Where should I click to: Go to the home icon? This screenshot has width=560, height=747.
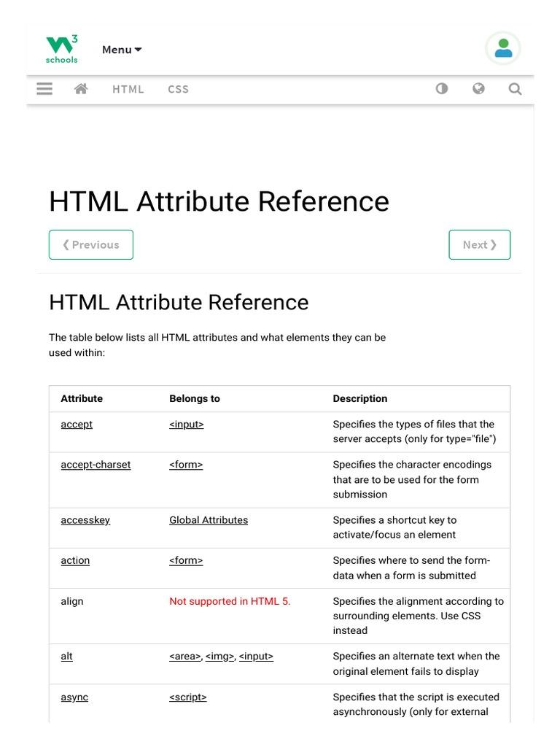[x=81, y=89]
